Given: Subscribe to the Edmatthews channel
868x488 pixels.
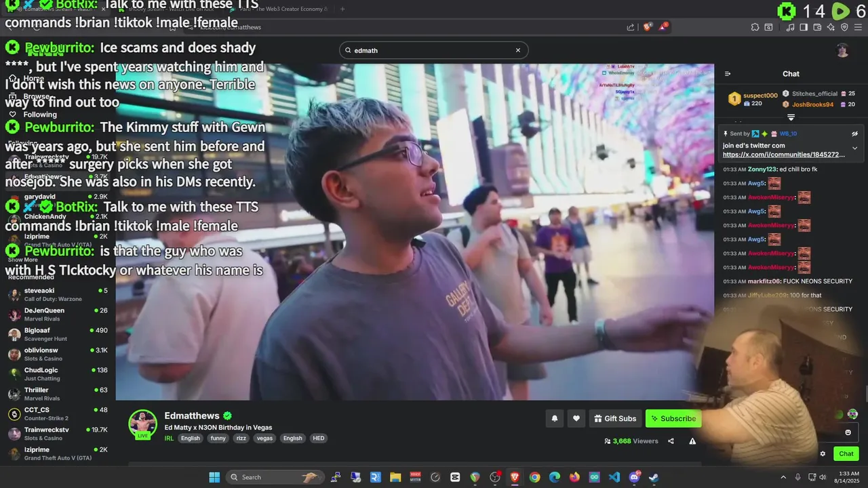Looking at the screenshot, I should (x=673, y=419).
